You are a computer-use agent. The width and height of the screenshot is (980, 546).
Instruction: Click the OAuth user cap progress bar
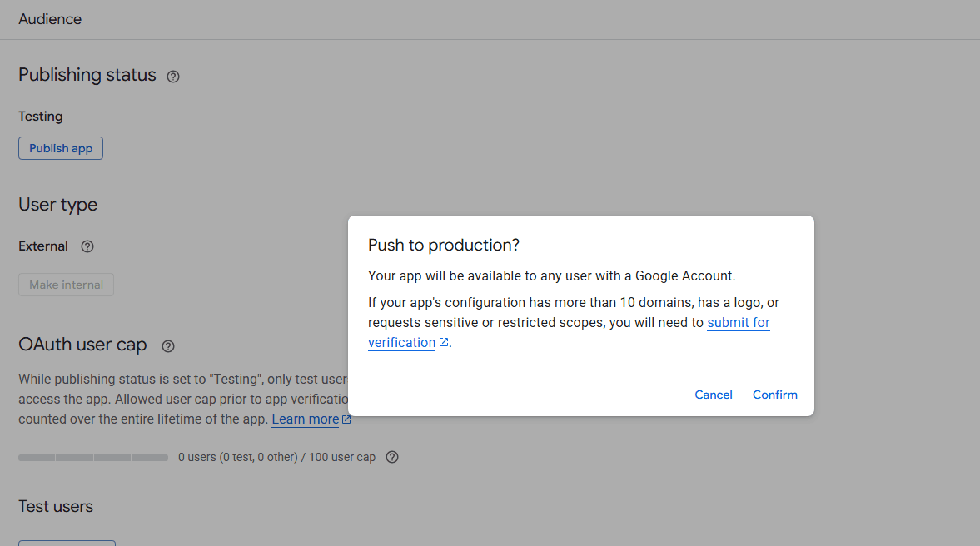92,457
